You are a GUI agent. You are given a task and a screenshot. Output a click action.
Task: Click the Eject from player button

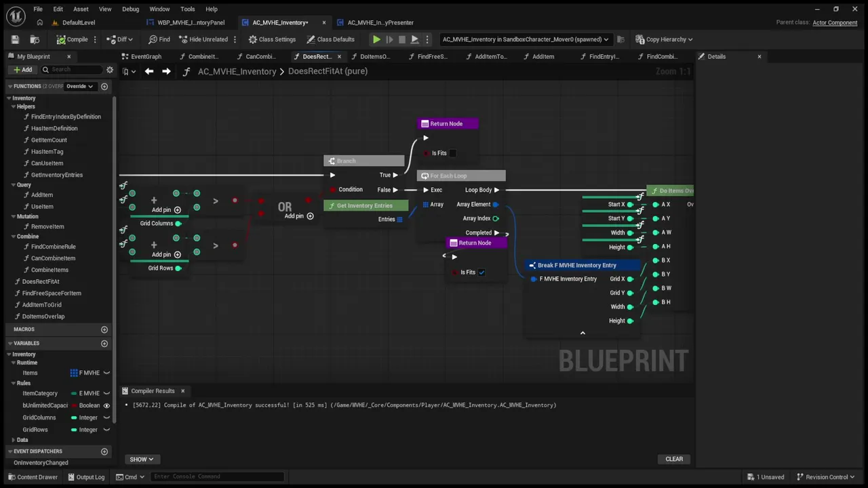coord(414,39)
